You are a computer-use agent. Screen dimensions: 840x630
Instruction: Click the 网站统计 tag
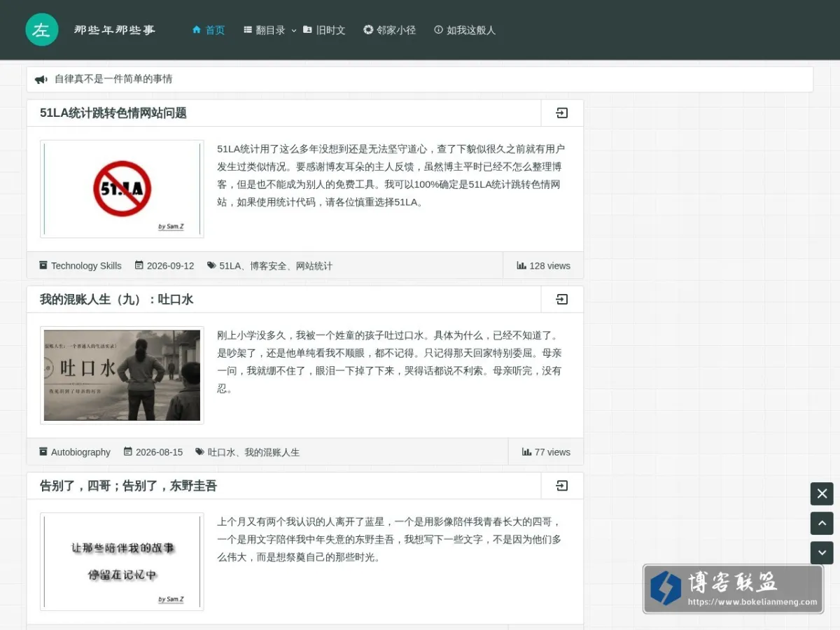pos(314,266)
